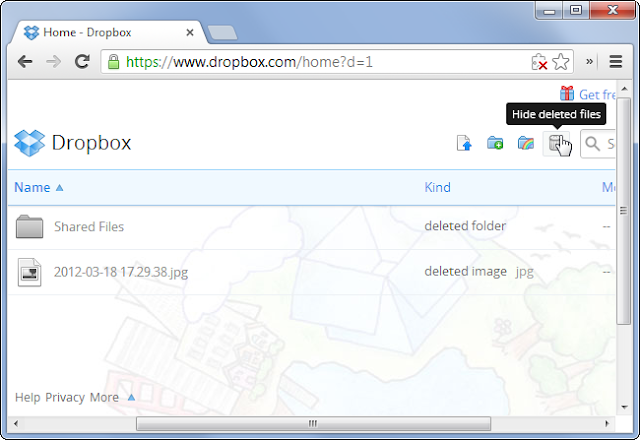Sort by the Kind column header
Image resolution: width=640 pixels, height=440 pixels.
click(438, 187)
